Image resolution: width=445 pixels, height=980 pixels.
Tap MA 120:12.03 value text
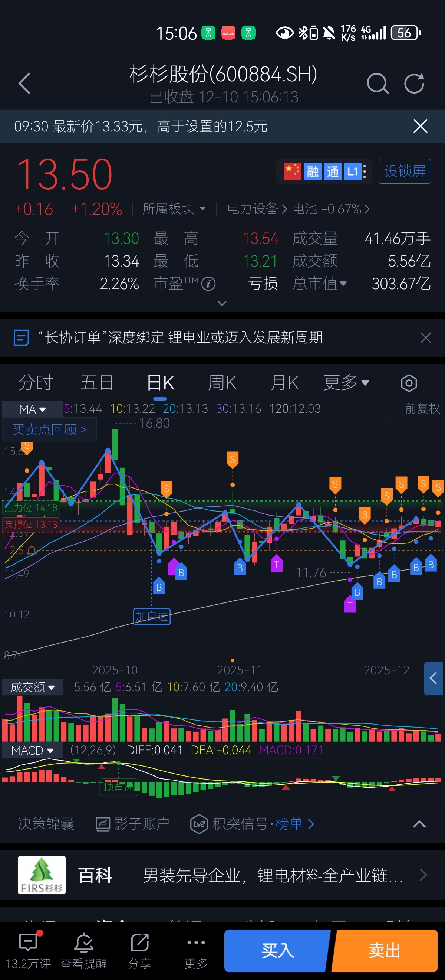pos(295,409)
